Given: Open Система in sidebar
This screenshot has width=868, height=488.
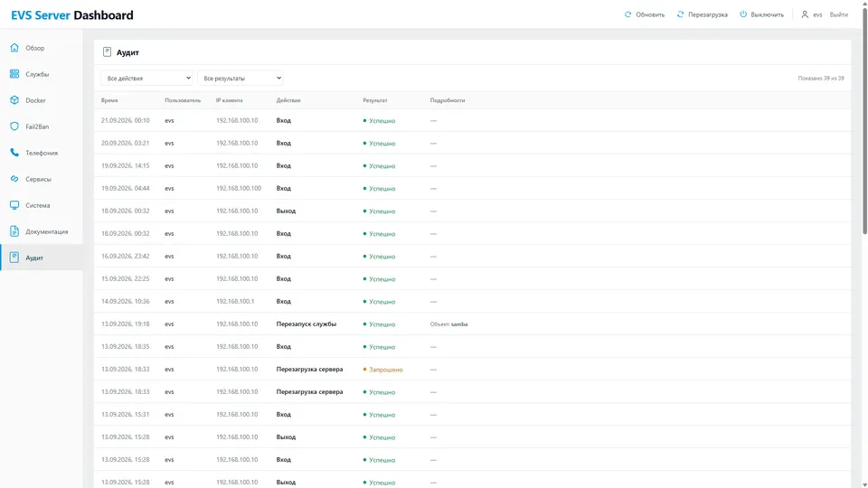Looking at the screenshot, I should [x=42, y=205].
